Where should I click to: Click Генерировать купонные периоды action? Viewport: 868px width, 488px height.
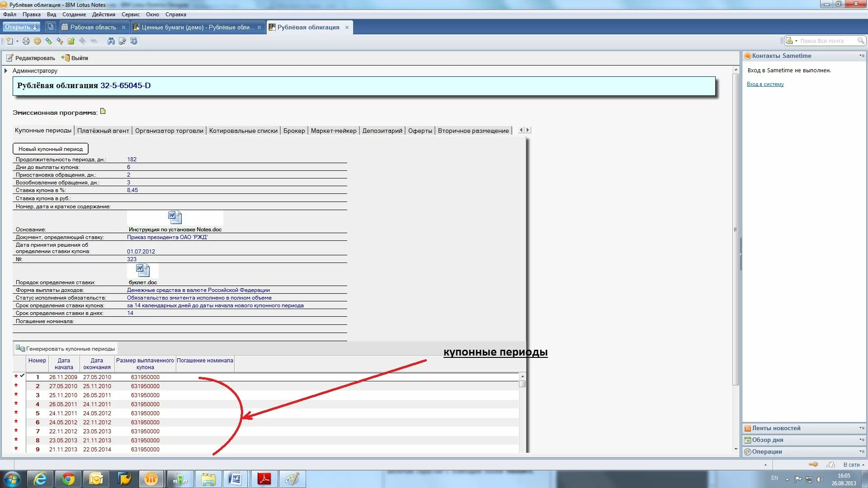point(66,349)
